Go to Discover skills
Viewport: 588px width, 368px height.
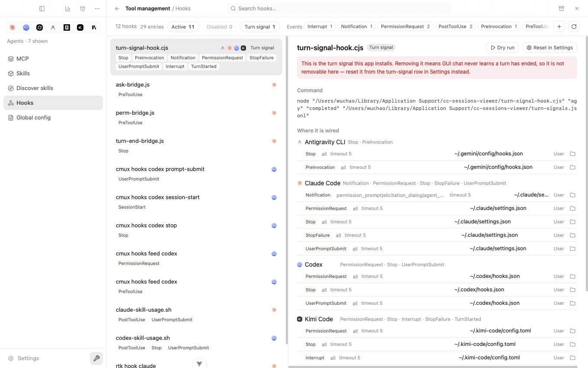(53, 88)
